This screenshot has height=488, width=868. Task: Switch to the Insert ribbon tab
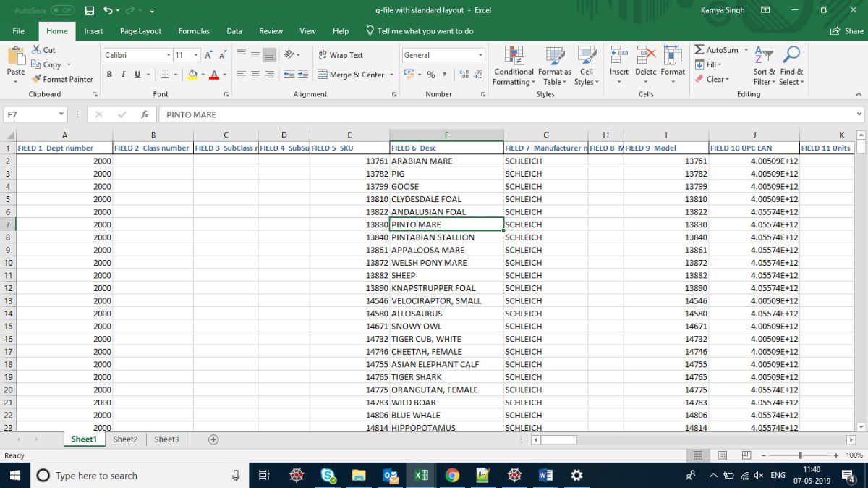point(93,31)
